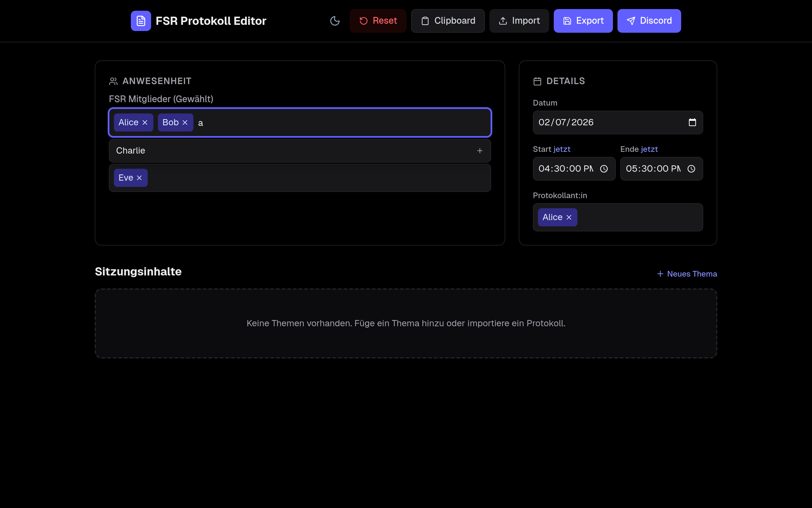Select Charlie from the suggestion list
The height and width of the screenshot is (508, 812).
[x=300, y=151]
